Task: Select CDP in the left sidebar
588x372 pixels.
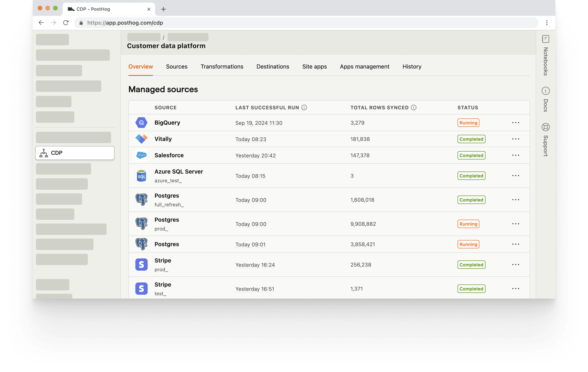Action: tap(75, 153)
